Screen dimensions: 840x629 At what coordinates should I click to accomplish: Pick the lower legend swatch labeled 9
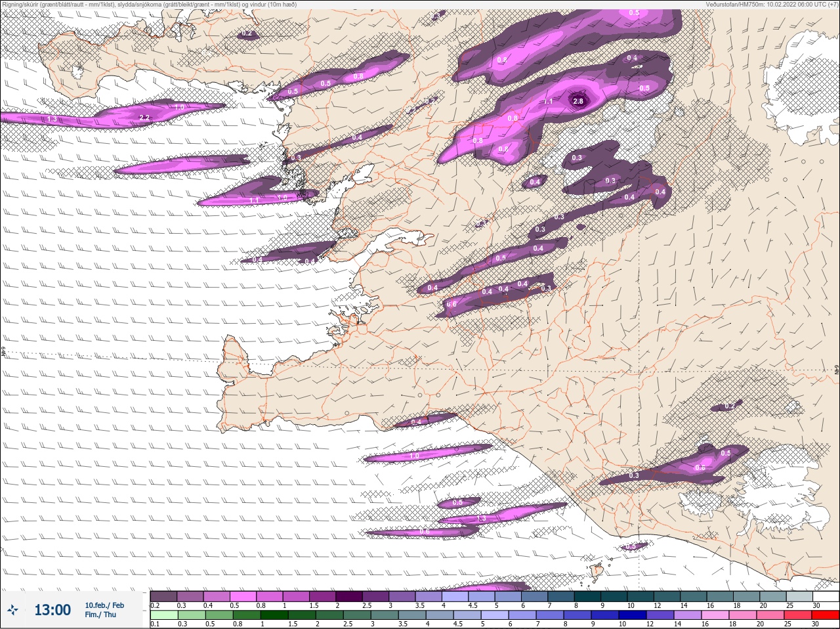(606, 615)
